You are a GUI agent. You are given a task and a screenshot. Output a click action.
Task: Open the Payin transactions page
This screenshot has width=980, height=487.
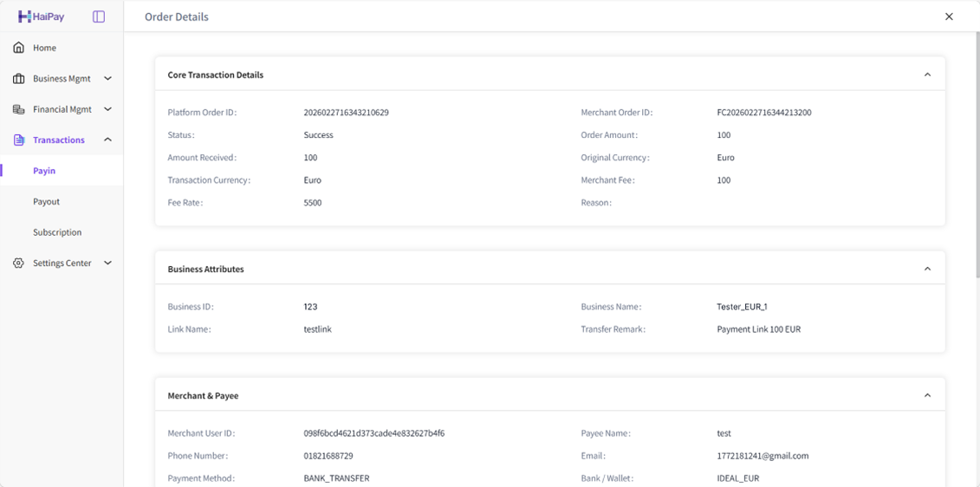click(x=44, y=171)
